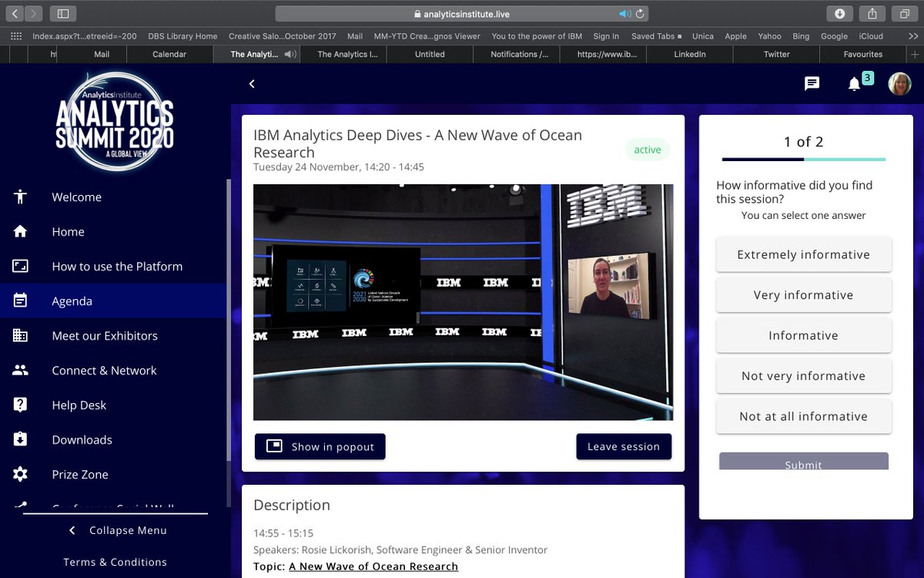Click the Safari back navigation arrow
Image resolution: width=924 pixels, height=578 pixels.
point(15,14)
